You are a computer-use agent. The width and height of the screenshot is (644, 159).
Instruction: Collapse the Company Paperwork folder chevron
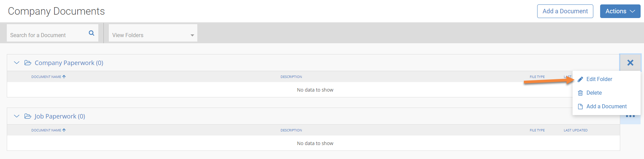[16, 63]
